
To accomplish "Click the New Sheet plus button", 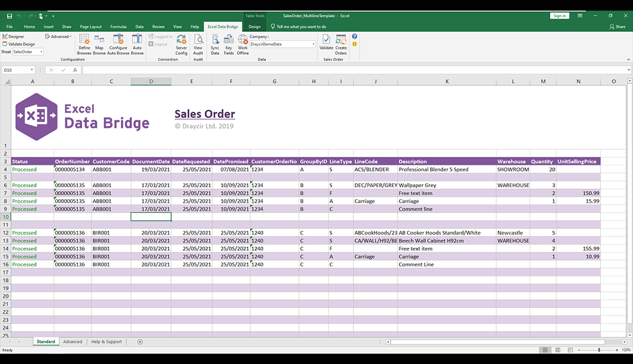I will 140,342.
